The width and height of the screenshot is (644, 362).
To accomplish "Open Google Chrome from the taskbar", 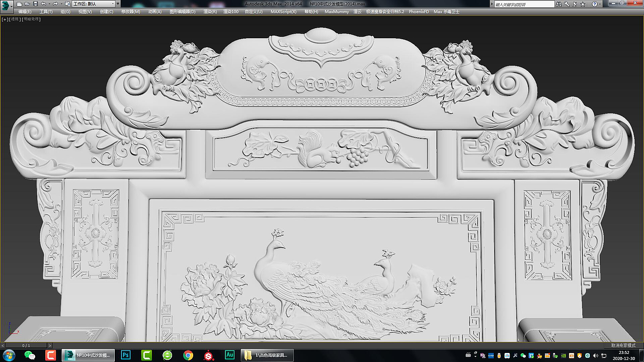I will pyautogui.click(x=188, y=355).
